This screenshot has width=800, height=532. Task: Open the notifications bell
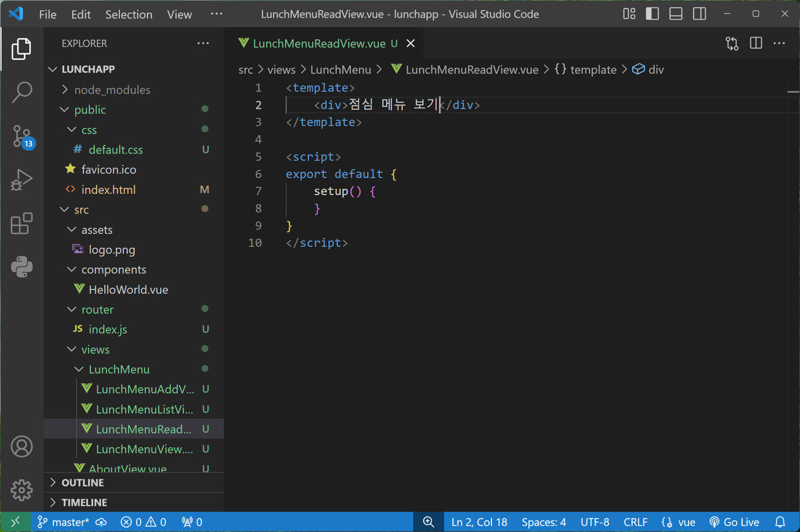(780, 522)
